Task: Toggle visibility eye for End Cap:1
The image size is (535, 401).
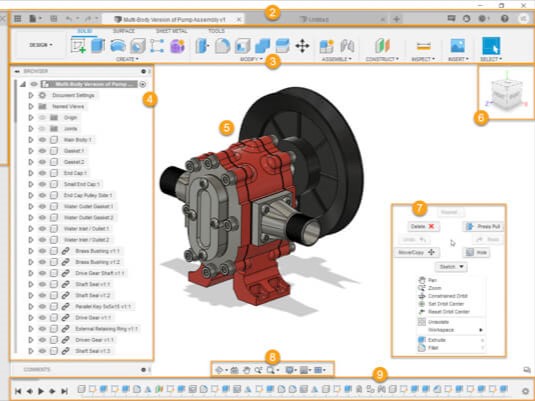Action: pos(42,173)
